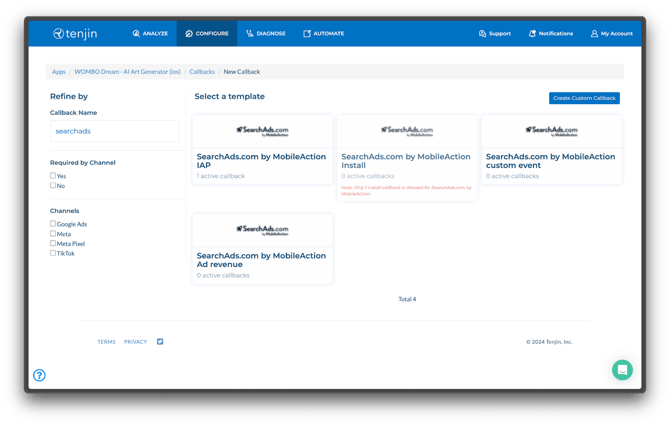Open the help question mark icon

[39, 375]
